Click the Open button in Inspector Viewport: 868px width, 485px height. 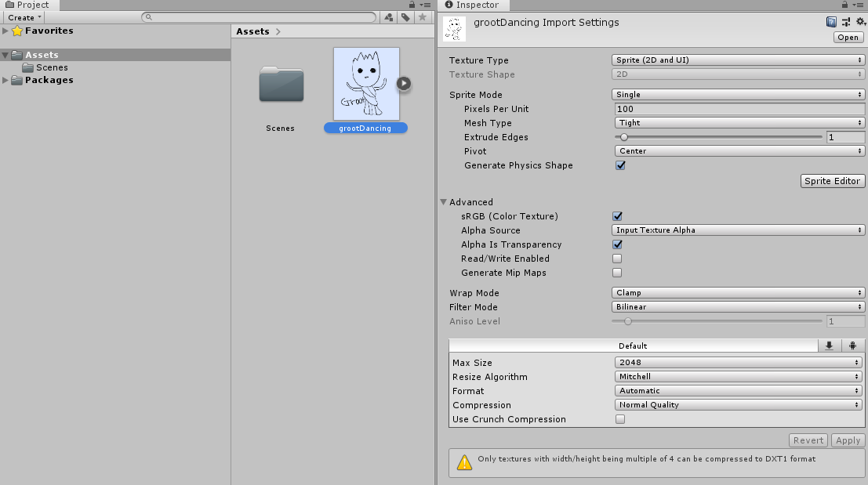tap(848, 38)
